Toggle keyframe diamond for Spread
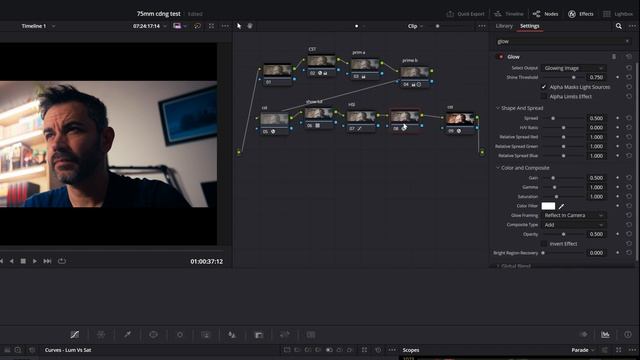The image size is (640, 360). (618, 118)
